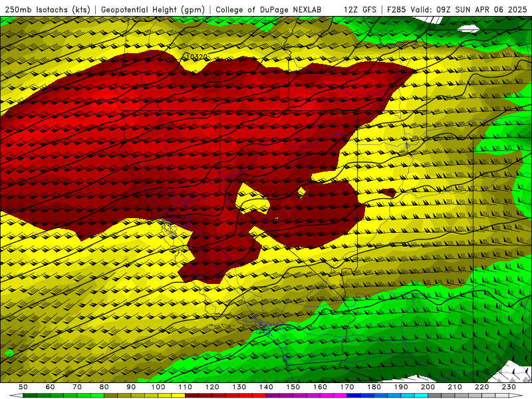
Task: Click the '140' color scale label
Action: [266, 387]
